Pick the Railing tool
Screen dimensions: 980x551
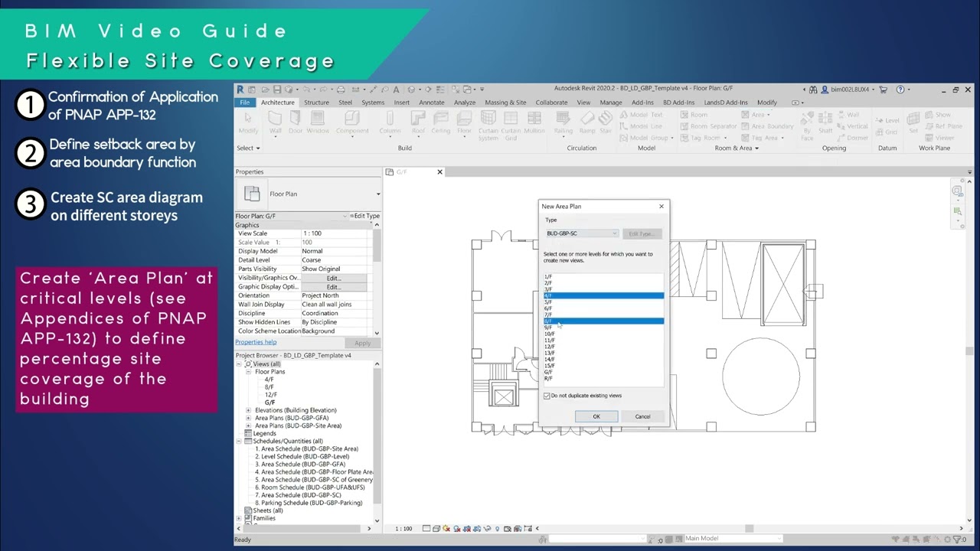tap(563, 121)
